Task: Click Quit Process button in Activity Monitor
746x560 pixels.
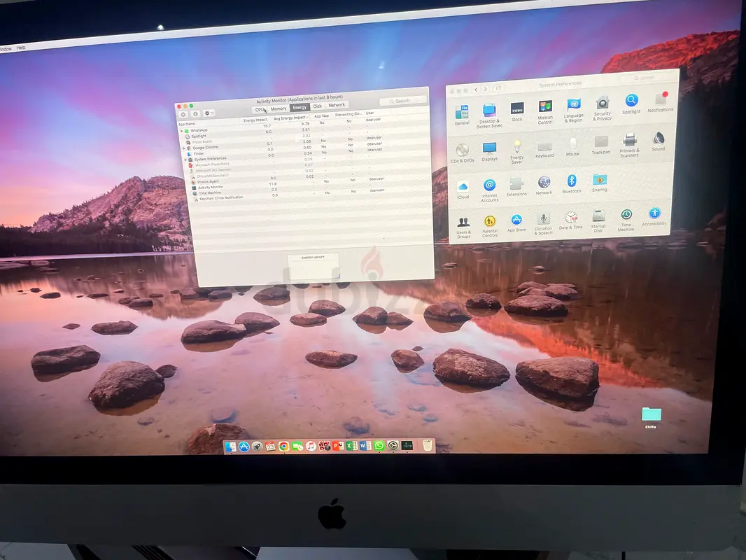Action: [183, 115]
